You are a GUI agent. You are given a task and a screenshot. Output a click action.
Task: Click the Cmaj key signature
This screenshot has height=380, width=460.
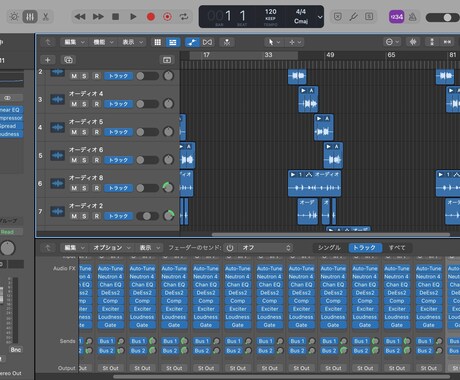(301, 21)
